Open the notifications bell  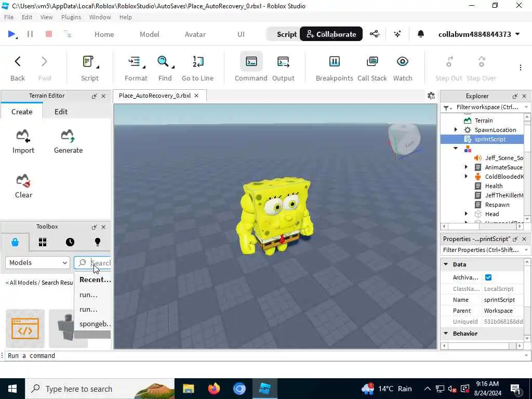[420, 34]
